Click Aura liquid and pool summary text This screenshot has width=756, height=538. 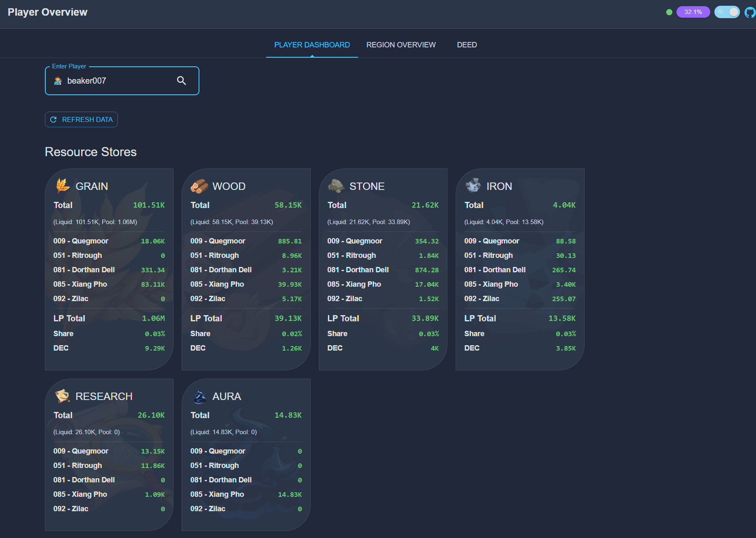coord(223,432)
